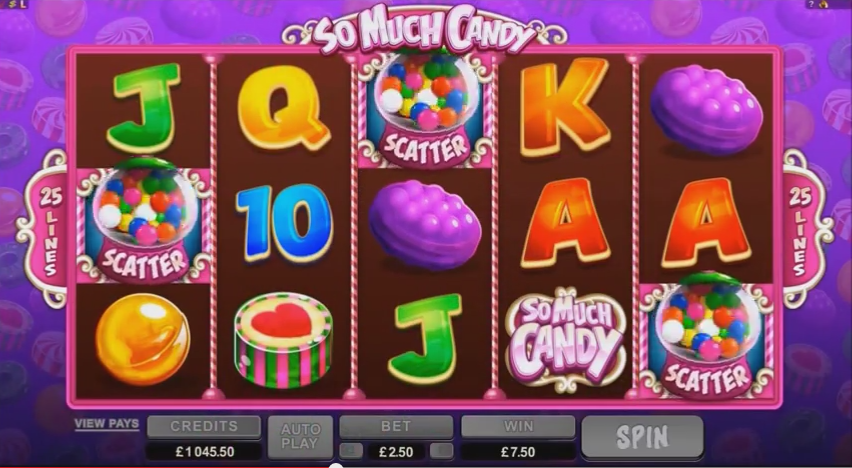Click the yellow round candy symbol
Screen dimensions: 852x468
(143, 339)
